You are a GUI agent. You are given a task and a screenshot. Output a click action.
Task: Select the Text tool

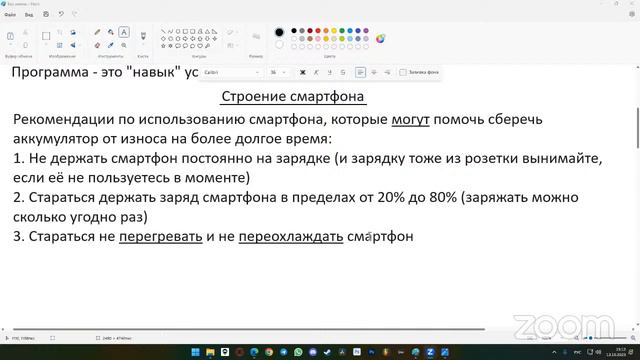pos(124,32)
